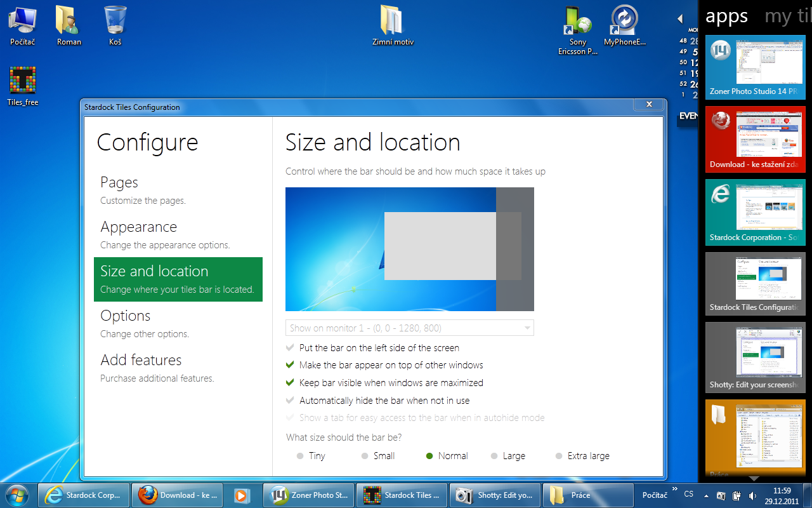Toggle Make the bar appear on top
812x508 pixels.
click(384, 365)
